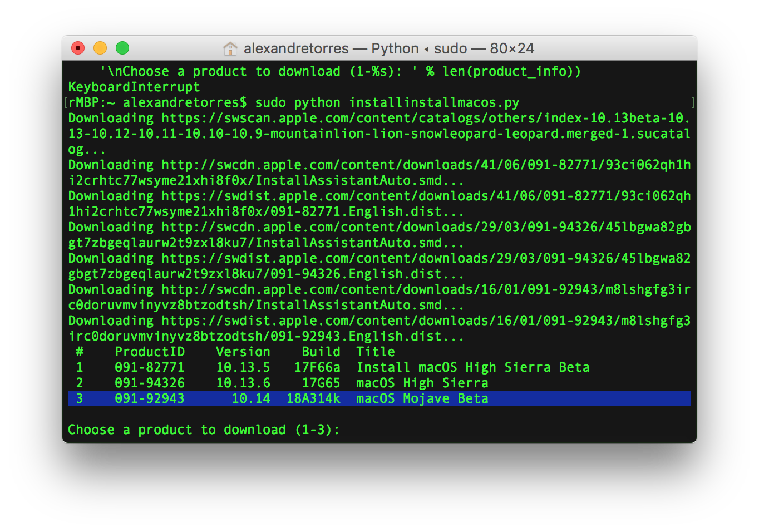Close the Terminal window with the red button

(78, 48)
